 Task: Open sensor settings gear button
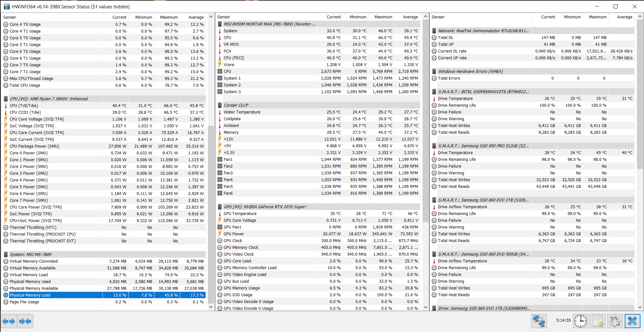(x=615, y=321)
